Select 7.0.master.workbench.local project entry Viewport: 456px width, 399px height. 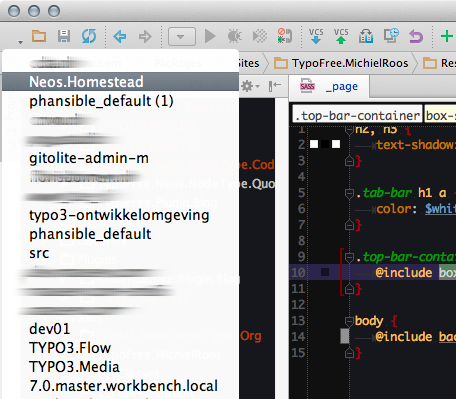click(x=120, y=386)
